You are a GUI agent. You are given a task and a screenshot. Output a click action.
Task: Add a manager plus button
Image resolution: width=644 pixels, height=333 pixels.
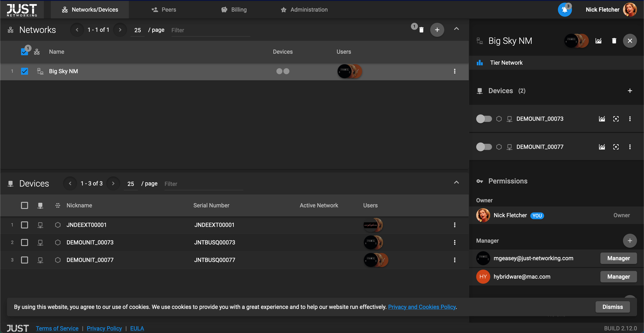[630, 241]
